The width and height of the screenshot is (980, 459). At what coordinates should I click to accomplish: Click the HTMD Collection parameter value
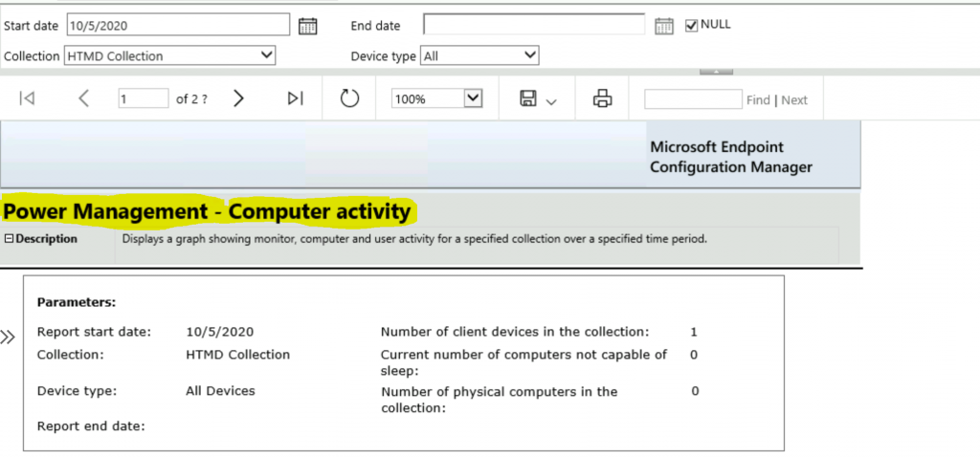click(x=238, y=355)
